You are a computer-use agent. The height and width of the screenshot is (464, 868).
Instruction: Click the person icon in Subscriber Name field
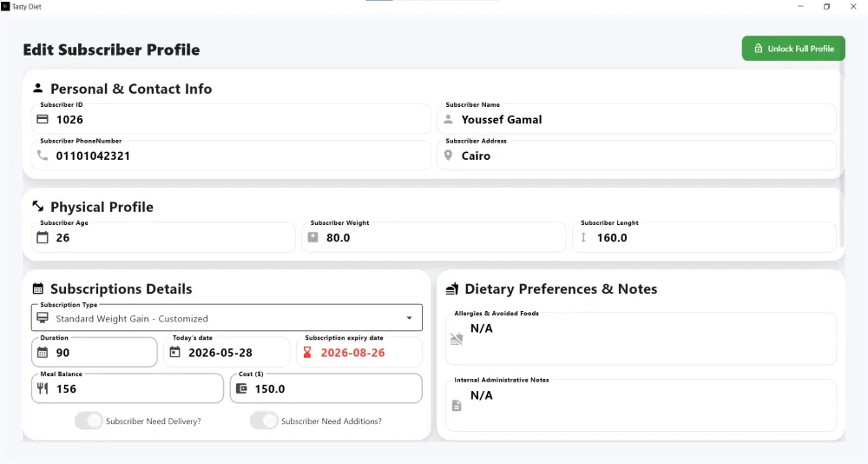(449, 119)
